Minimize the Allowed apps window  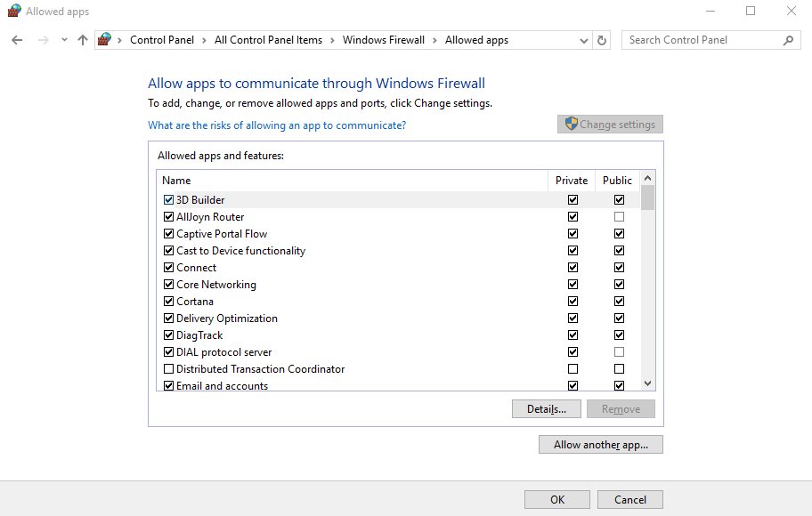[x=710, y=11]
